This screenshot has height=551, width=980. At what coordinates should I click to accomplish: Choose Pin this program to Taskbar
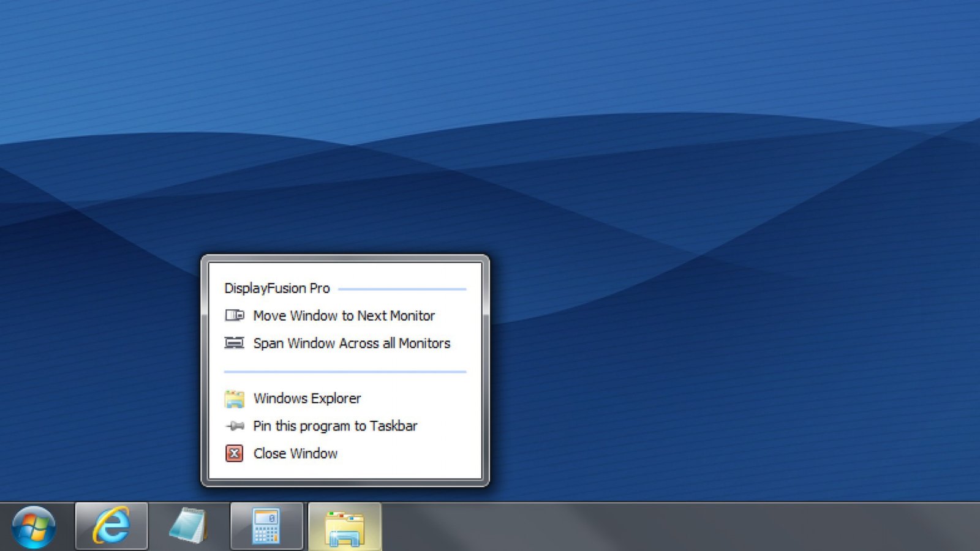pos(335,426)
